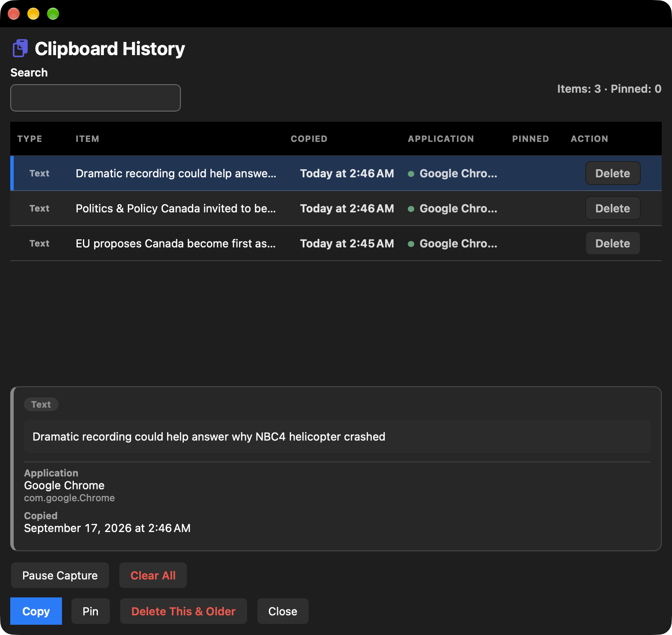Image resolution: width=672 pixels, height=635 pixels.
Task: Click the com.google.Chrome bundle identifier
Action: (69, 498)
